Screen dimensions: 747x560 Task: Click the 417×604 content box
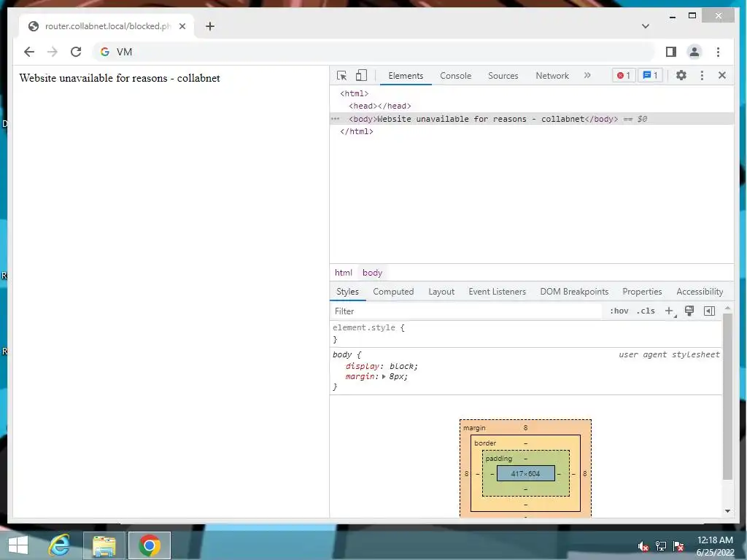click(525, 473)
